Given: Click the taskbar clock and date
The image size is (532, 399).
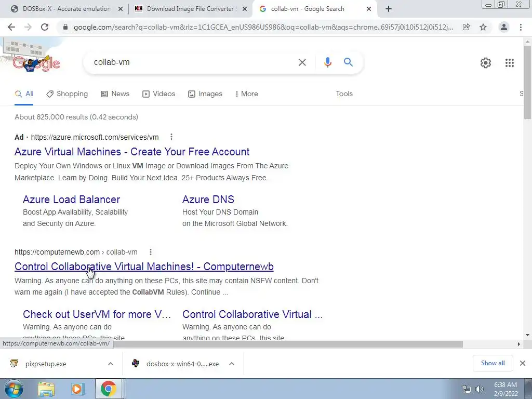Looking at the screenshot, I should point(506,389).
